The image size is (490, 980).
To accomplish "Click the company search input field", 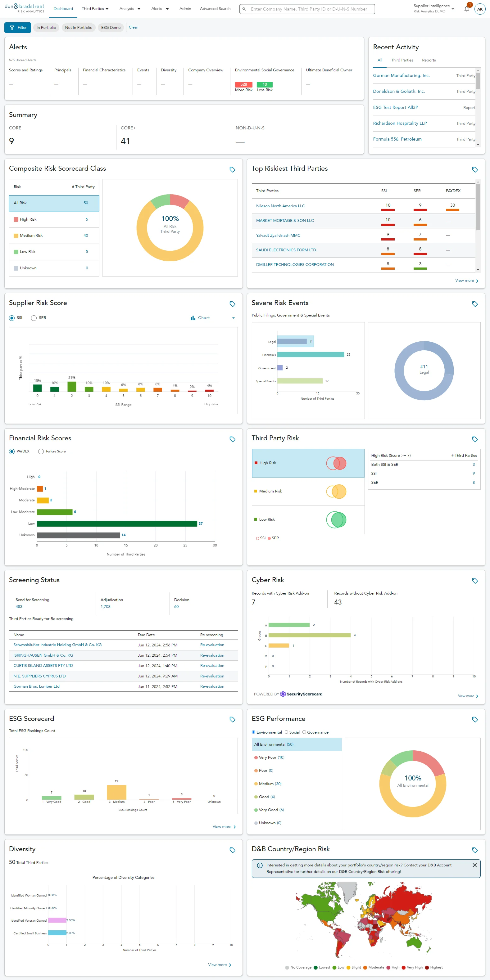I will 307,9.
